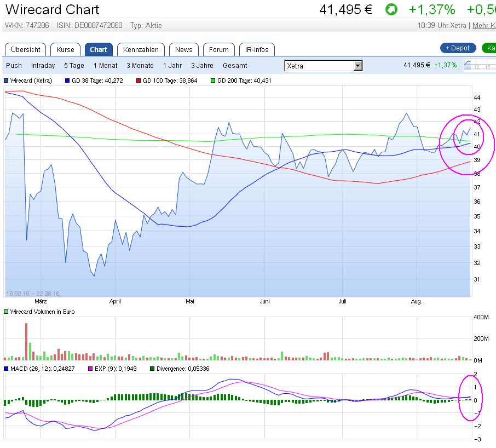Open the Xetra exchange dropdown
The width and height of the screenshot is (496, 448).
click(x=358, y=65)
